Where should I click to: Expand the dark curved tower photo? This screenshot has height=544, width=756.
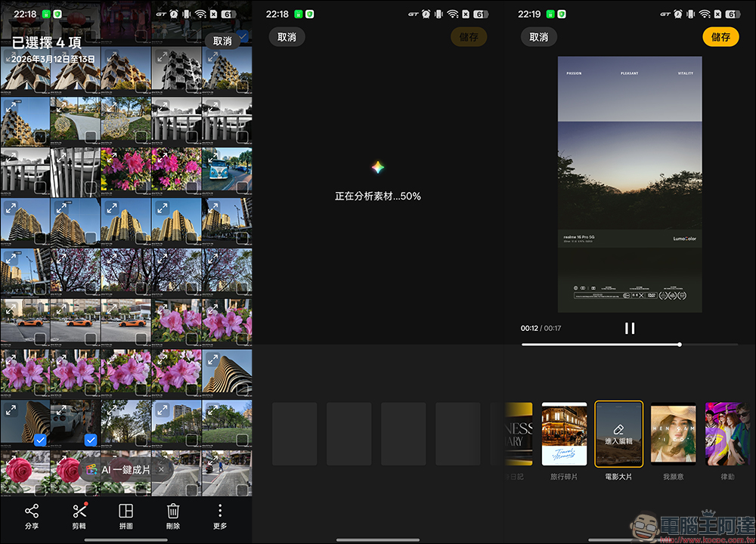[11, 410]
